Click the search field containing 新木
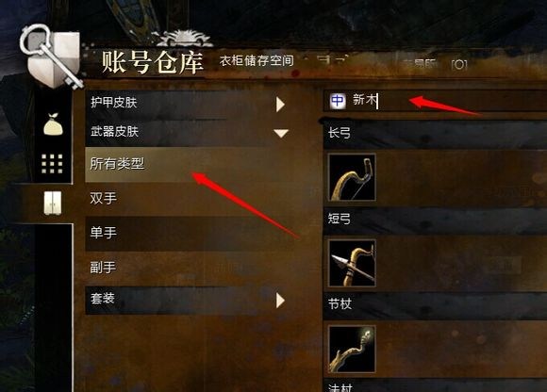Image resolution: width=547 pixels, height=392 pixels. [x=436, y=101]
